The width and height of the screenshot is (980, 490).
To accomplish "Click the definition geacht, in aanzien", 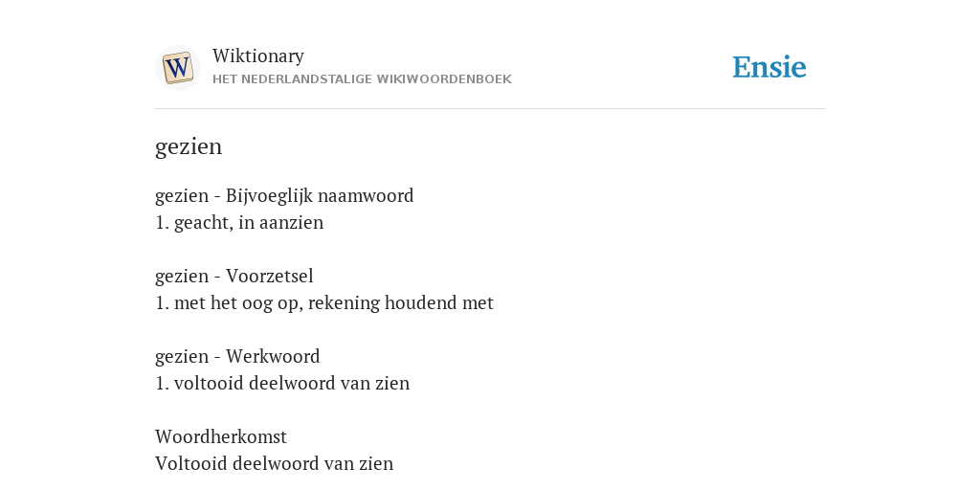I will point(249,223).
